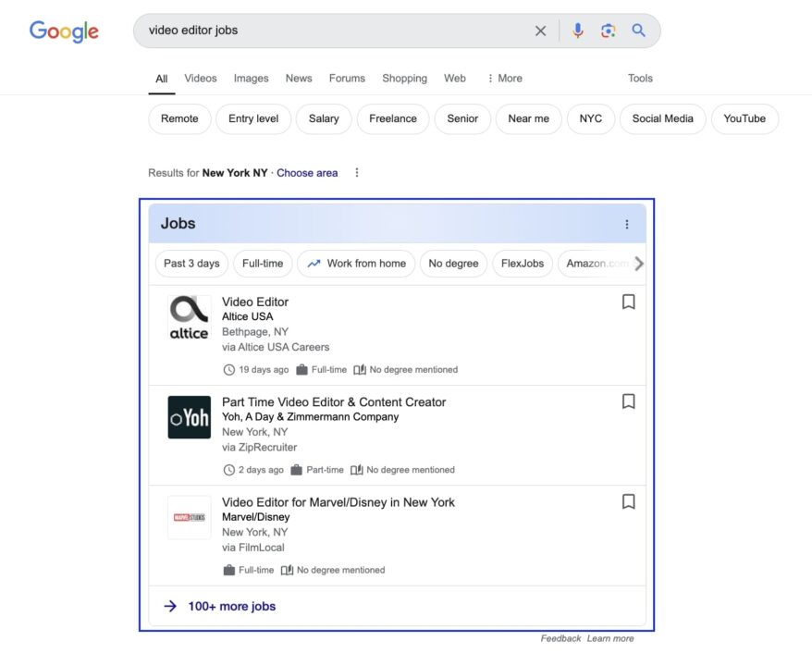Open Google Lens image search icon
Screen dimensions: 812x666
[x=608, y=31]
